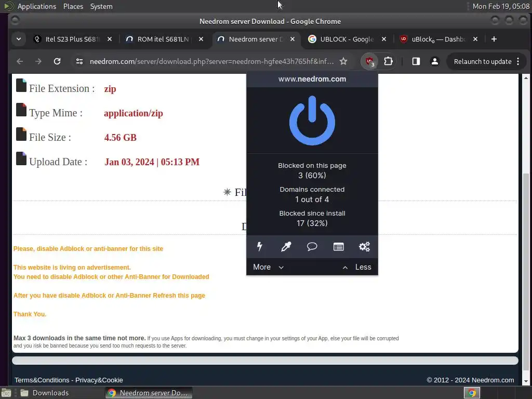Select Needrom server Do... taskbar button

[149, 393]
